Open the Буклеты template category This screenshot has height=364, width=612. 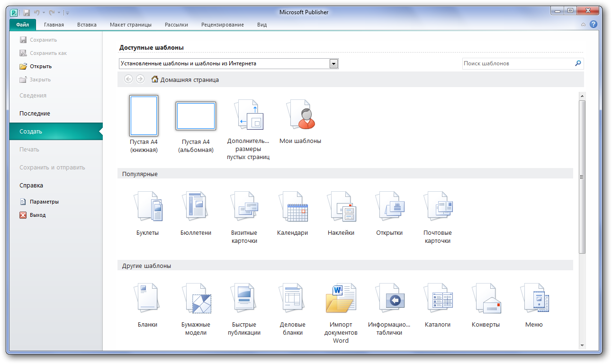point(148,207)
